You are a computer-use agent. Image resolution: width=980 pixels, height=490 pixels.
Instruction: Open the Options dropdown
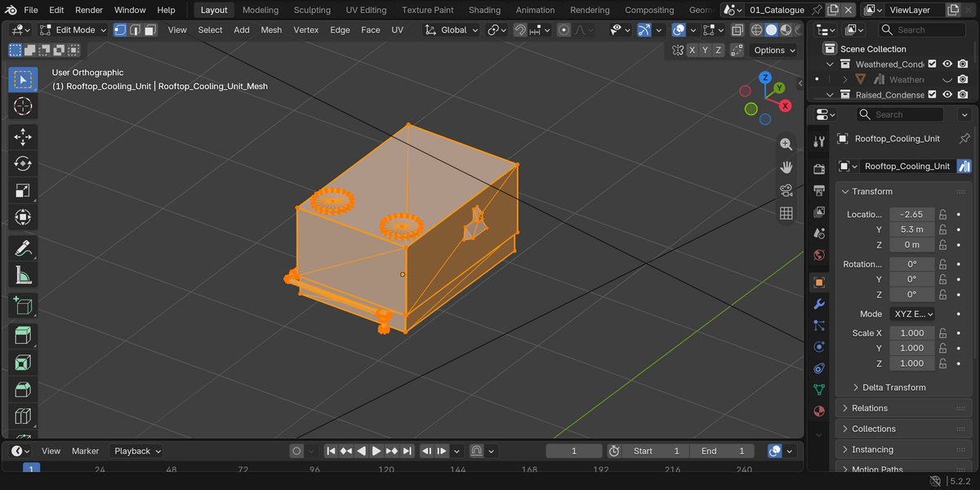click(773, 50)
